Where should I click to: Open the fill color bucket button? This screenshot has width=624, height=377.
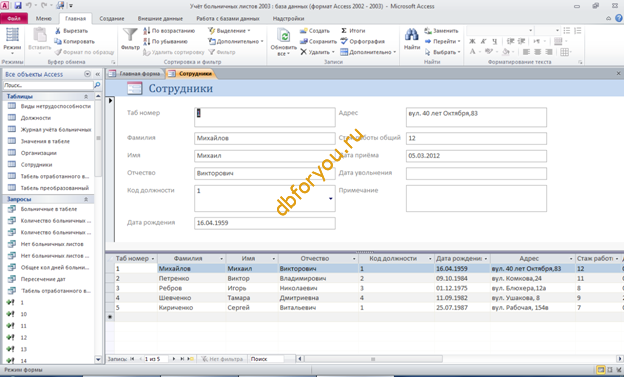coord(506,52)
